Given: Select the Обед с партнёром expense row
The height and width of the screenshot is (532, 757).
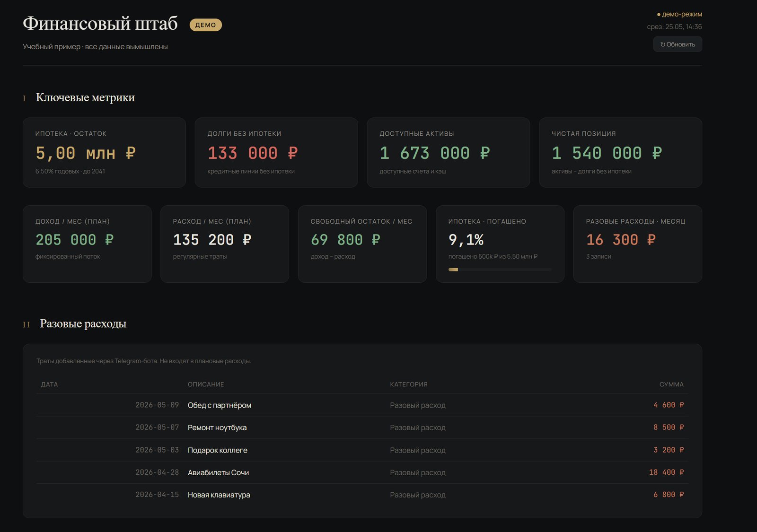Looking at the screenshot, I should coord(362,405).
